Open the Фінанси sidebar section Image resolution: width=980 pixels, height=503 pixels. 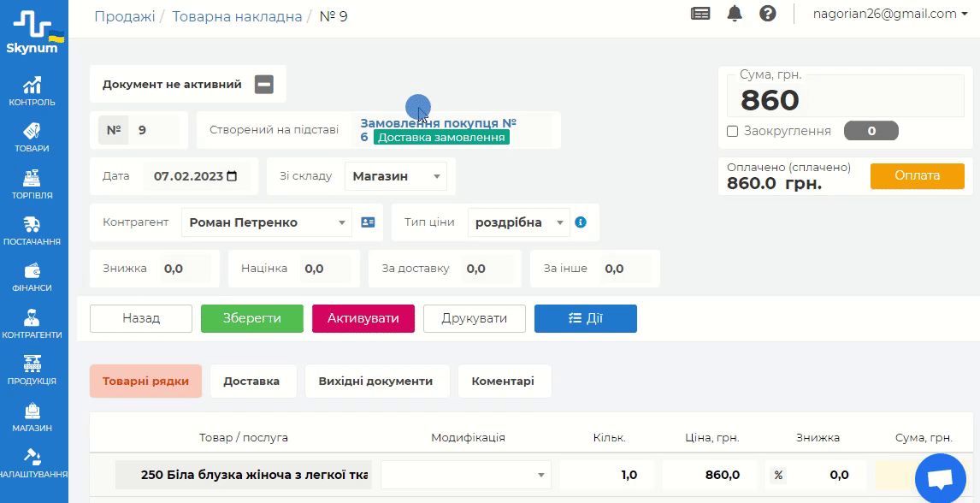pyautogui.click(x=33, y=277)
